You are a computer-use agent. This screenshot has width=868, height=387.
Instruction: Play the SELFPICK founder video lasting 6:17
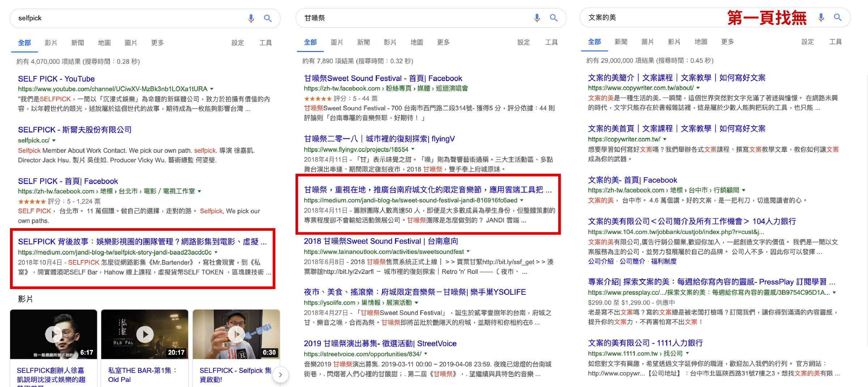54,334
